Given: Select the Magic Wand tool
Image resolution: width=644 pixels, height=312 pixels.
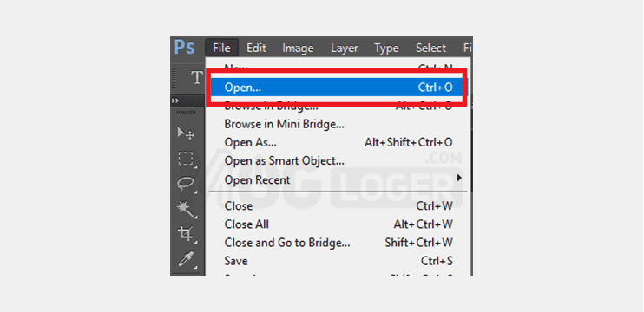Looking at the screenshot, I should pos(186,209).
